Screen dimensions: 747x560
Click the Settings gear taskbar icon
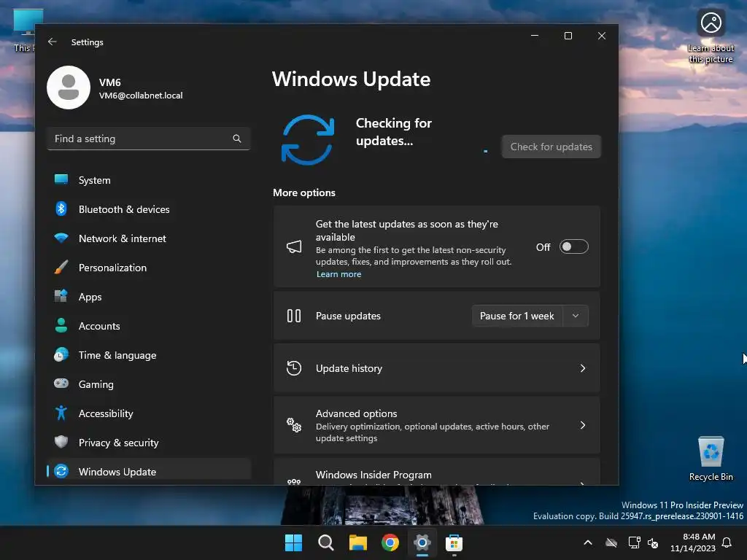coord(422,542)
